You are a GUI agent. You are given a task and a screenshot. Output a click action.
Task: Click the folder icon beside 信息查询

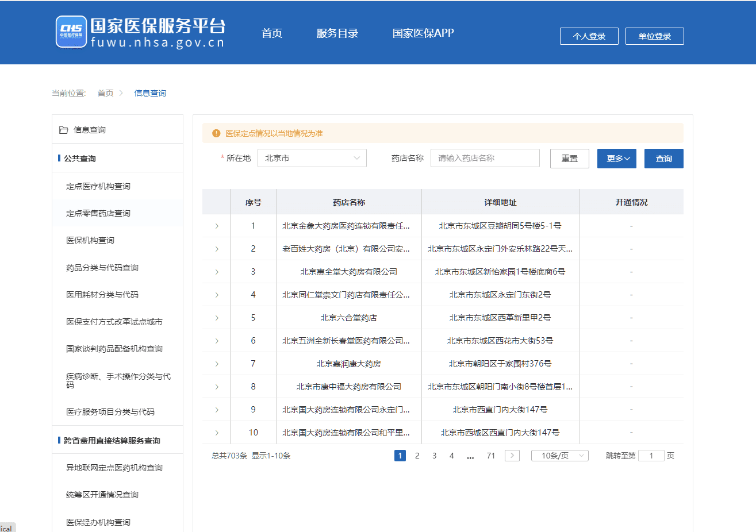coord(64,130)
